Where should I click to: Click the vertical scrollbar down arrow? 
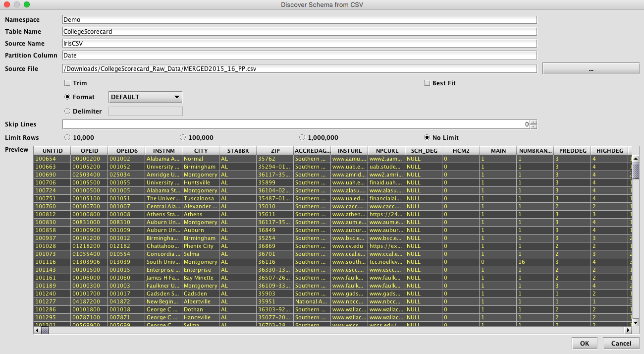[636, 322]
